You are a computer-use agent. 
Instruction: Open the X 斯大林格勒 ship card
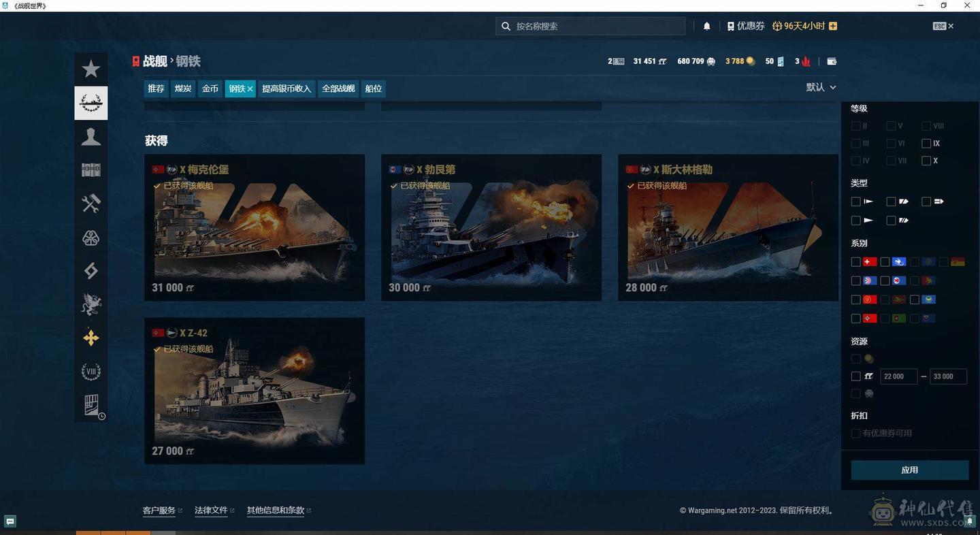pos(728,227)
